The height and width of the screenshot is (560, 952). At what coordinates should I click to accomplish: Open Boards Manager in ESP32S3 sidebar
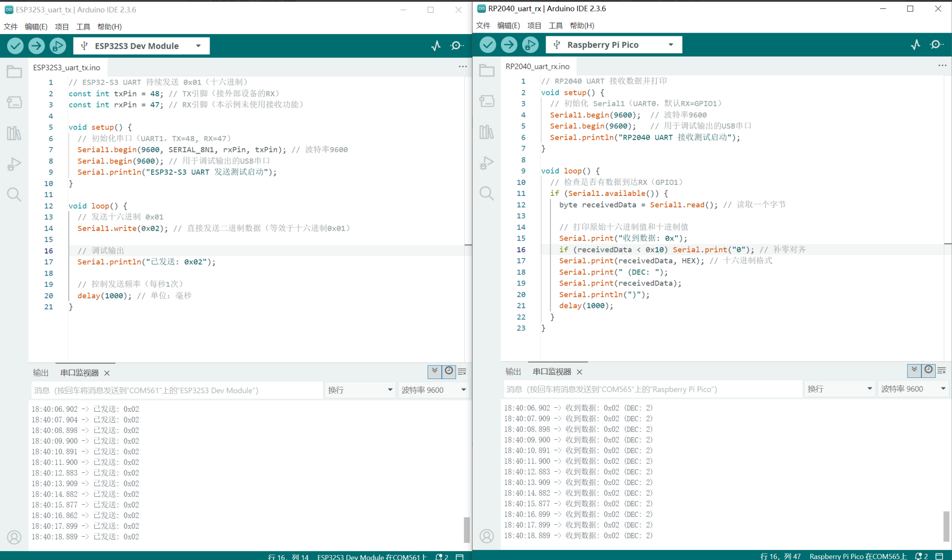tap(14, 102)
